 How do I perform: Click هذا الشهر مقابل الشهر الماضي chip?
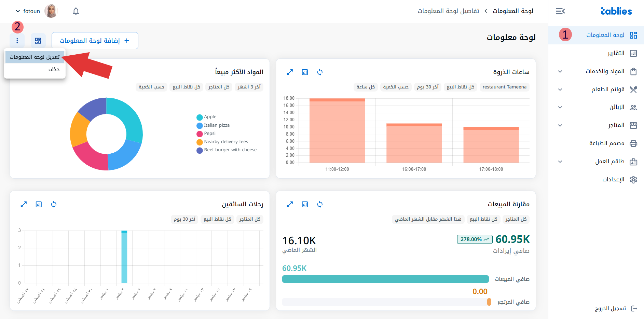click(x=428, y=219)
